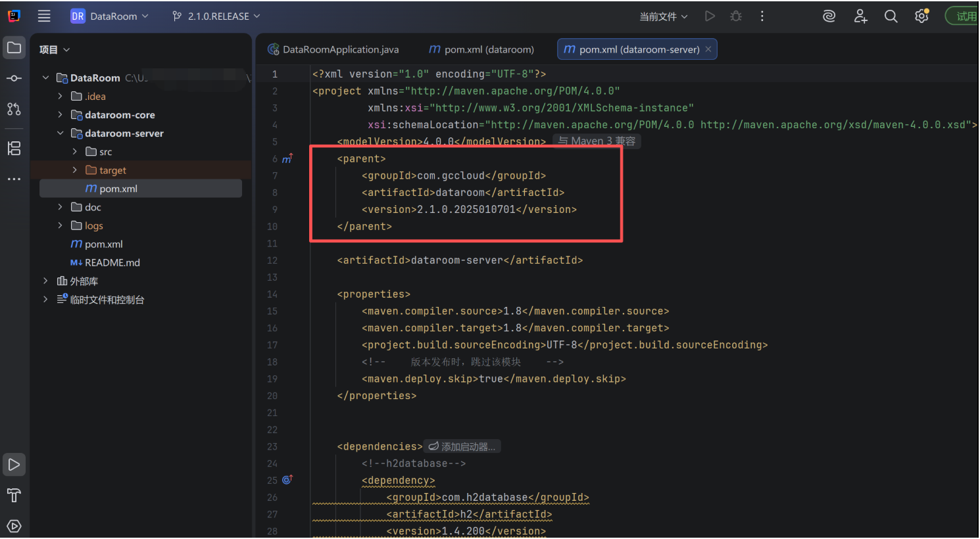
Task: Click the version 2.1.0.2025010701 text
Action: (x=466, y=210)
